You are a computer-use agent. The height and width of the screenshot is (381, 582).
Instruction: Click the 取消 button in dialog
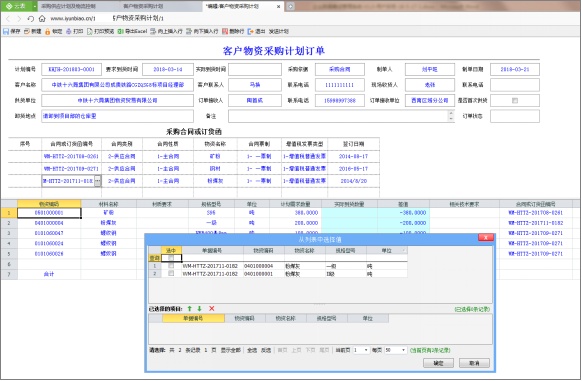coord(474,363)
